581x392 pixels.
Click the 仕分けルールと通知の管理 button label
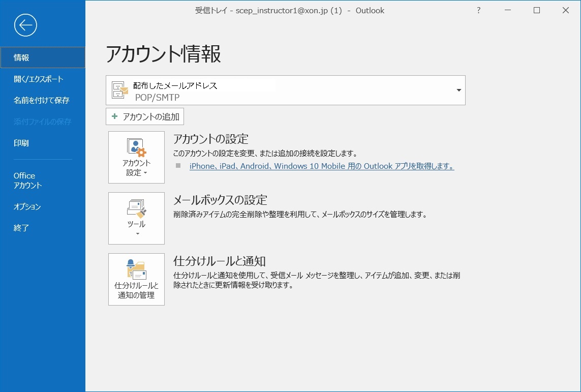click(x=136, y=290)
